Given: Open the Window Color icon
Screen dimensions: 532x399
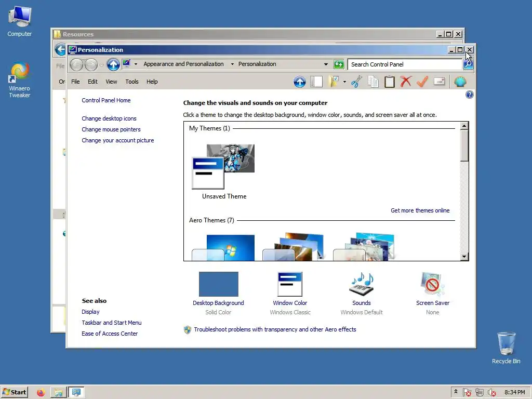Looking at the screenshot, I should (x=290, y=284).
